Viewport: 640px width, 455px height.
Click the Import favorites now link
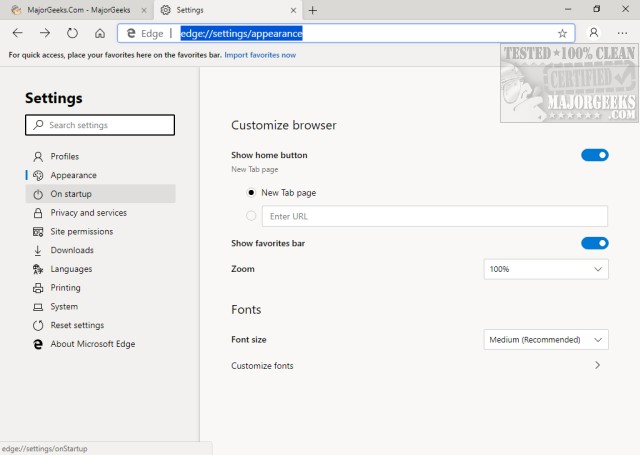(260, 55)
